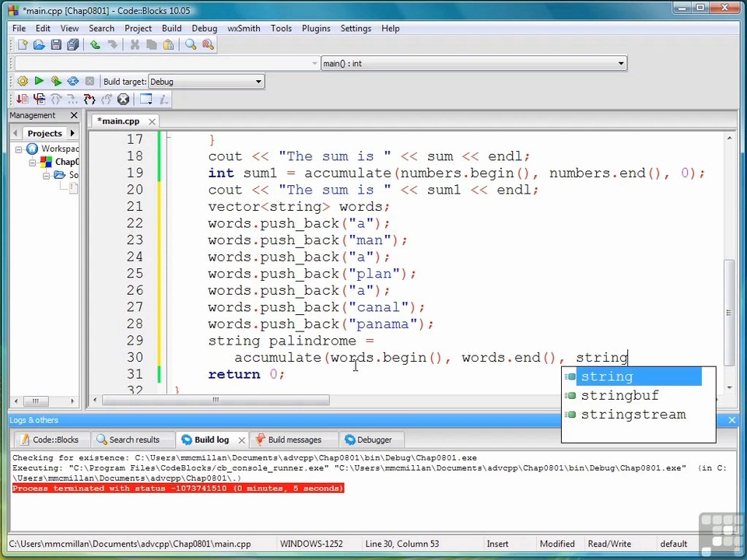Click the Step into debugger icon
The image size is (747, 560).
click(x=89, y=99)
